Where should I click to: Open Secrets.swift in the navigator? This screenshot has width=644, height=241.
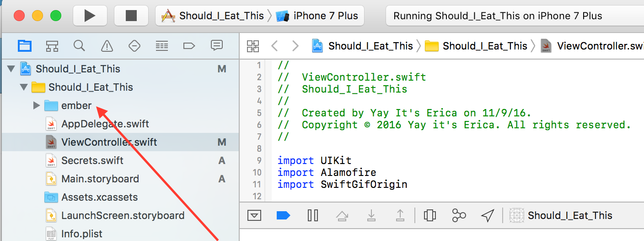[92, 161]
